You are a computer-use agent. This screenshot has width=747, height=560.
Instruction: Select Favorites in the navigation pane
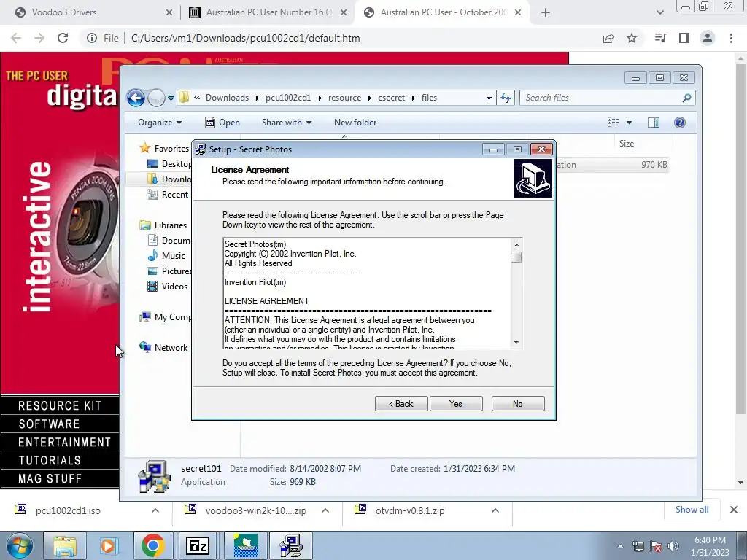(x=165, y=149)
